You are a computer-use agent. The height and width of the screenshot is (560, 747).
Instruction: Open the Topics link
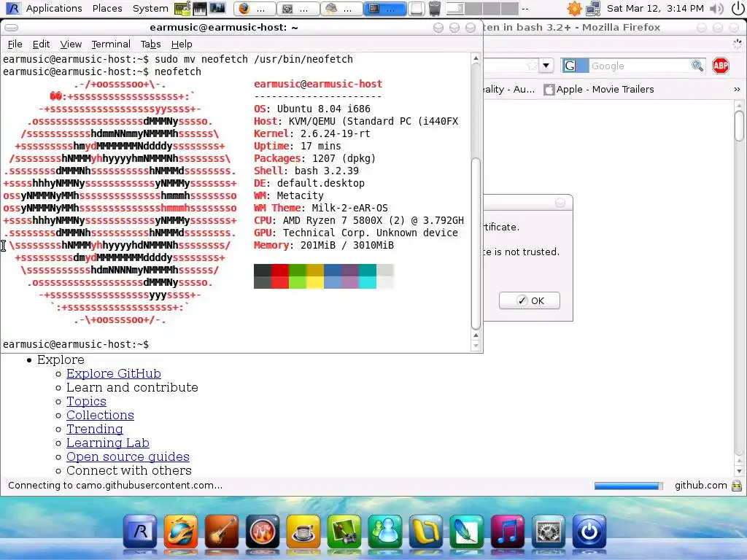click(86, 401)
